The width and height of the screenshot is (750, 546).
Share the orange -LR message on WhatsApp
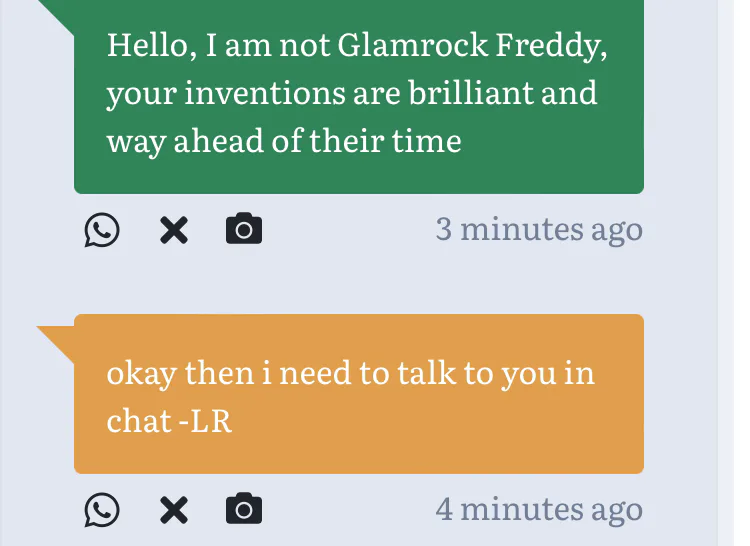click(x=101, y=510)
